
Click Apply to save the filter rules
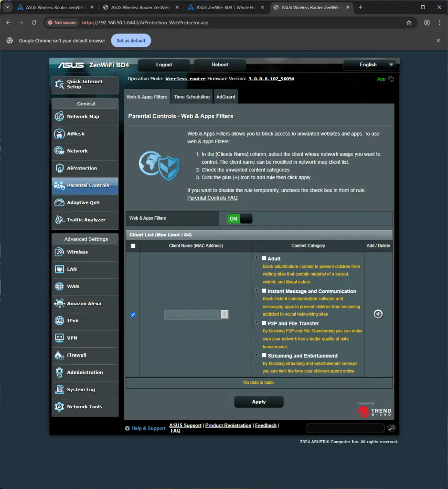(x=259, y=402)
